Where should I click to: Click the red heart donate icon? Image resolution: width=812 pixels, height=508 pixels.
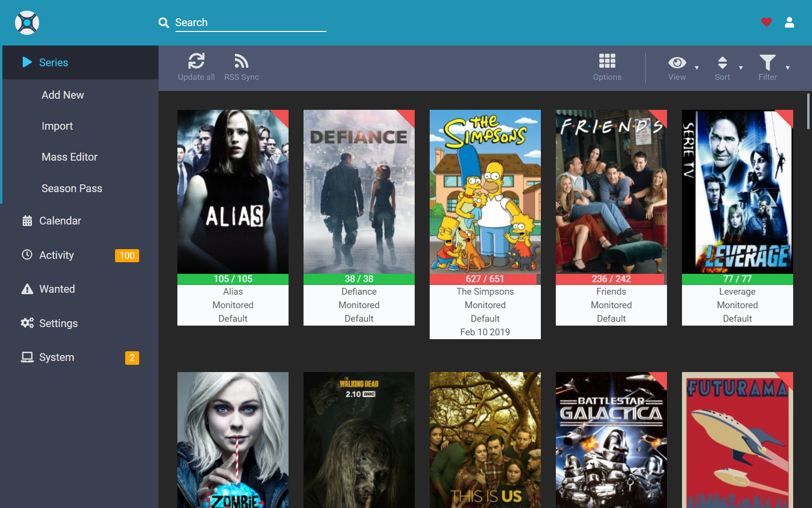pyautogui.click(x=767, y=22)
